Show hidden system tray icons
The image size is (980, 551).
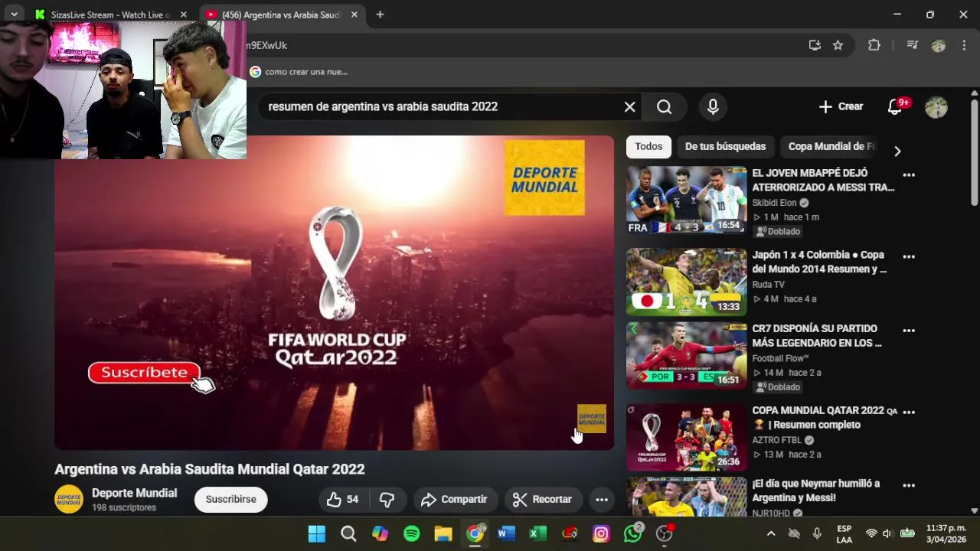(x=771, y=533)
